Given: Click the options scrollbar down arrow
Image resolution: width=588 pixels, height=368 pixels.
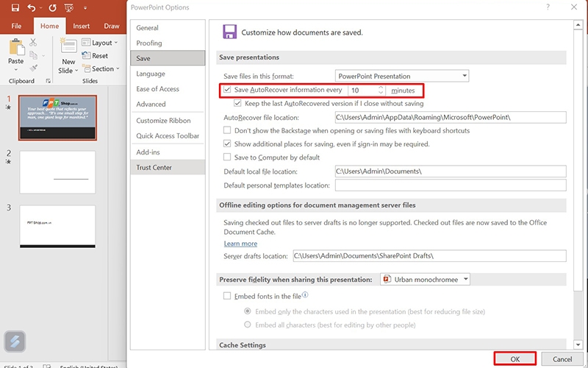Looking at the screenshot, I should 578,344.
